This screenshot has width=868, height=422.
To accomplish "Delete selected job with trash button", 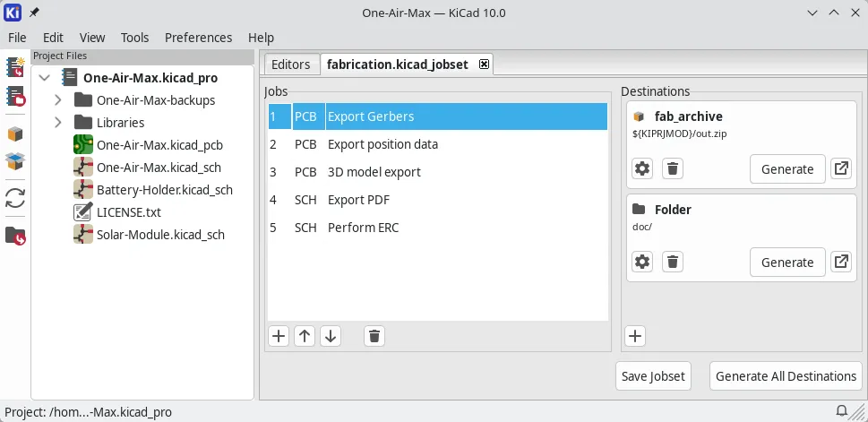I will pyautogui.click(x=374, y=336).
